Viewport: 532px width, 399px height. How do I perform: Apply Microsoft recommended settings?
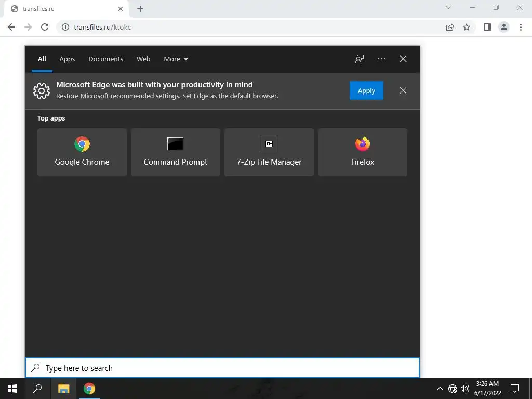coord(366,90)
